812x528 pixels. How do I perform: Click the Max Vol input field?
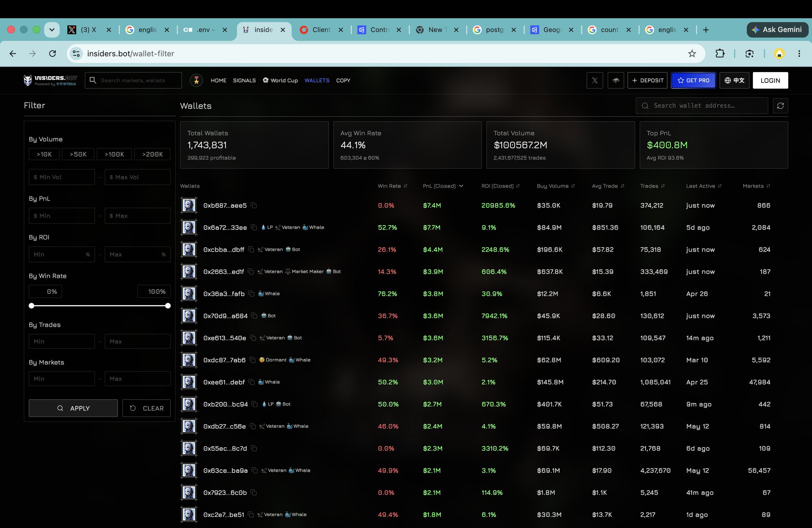pyautogui.click(x=138, y=177)
